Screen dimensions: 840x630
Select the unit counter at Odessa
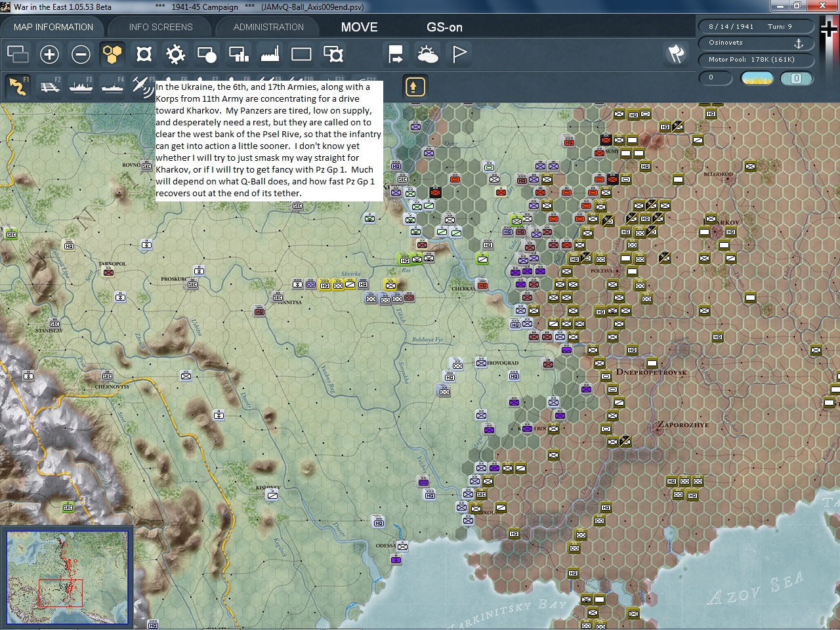point(402,546)
